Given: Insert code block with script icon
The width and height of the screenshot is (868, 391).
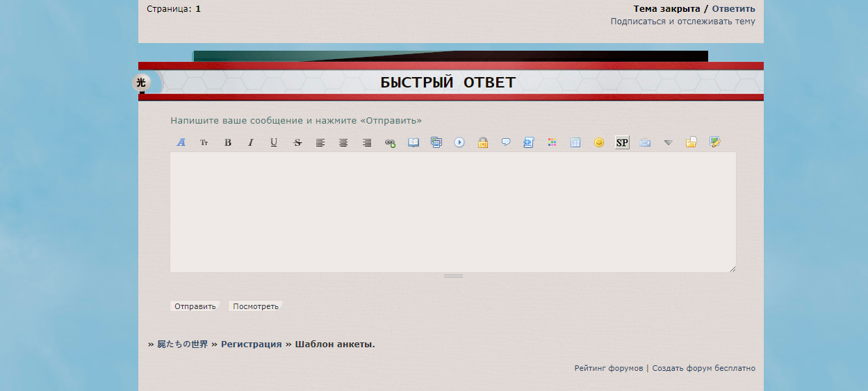Looking at the screenshot, I should click(529, 142).
